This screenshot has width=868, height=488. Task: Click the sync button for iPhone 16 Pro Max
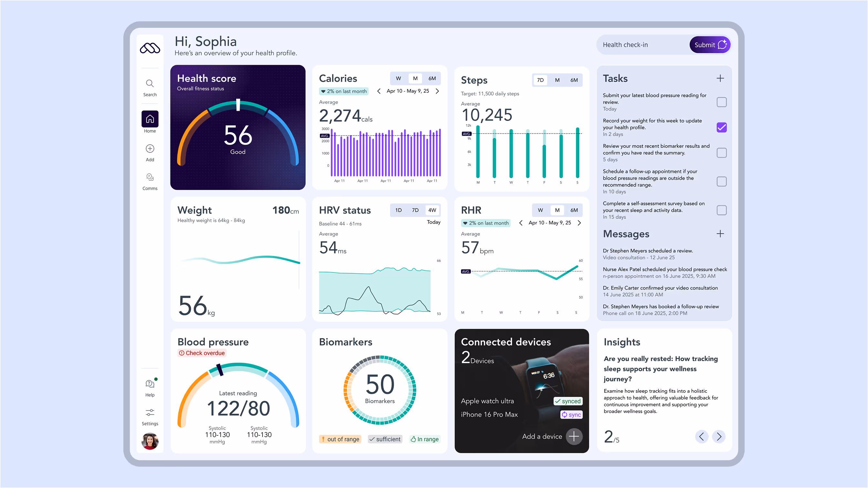coord(571,415)
